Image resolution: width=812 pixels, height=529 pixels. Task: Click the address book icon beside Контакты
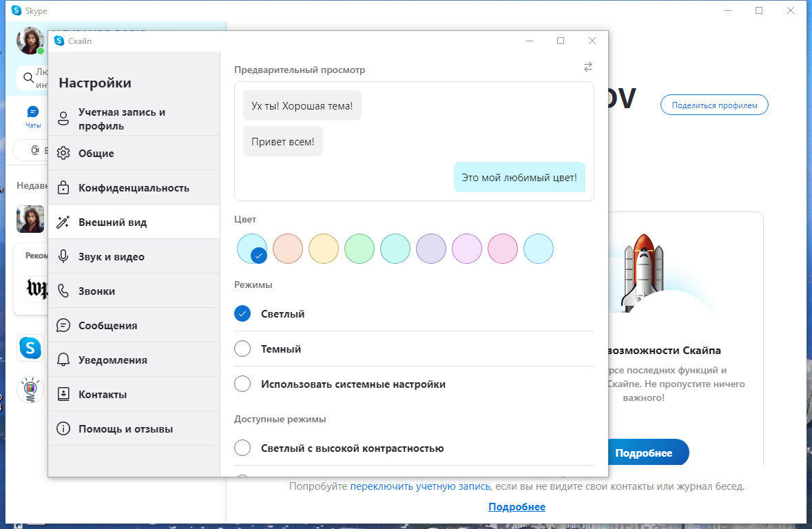63,394
